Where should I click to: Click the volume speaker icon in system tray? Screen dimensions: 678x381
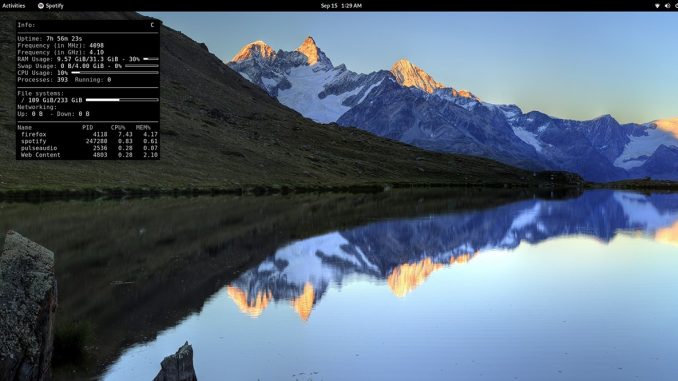667,6
